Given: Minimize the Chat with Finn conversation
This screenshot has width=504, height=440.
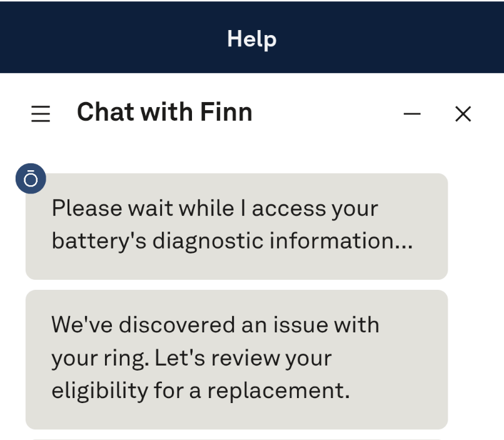Looking at the screenshot, I should point(412,114).
